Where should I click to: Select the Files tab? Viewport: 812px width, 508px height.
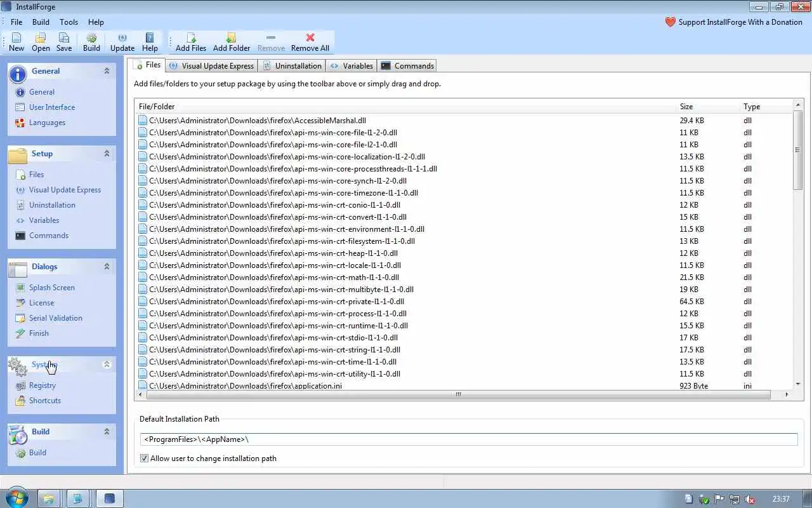[x=147, y=65]
